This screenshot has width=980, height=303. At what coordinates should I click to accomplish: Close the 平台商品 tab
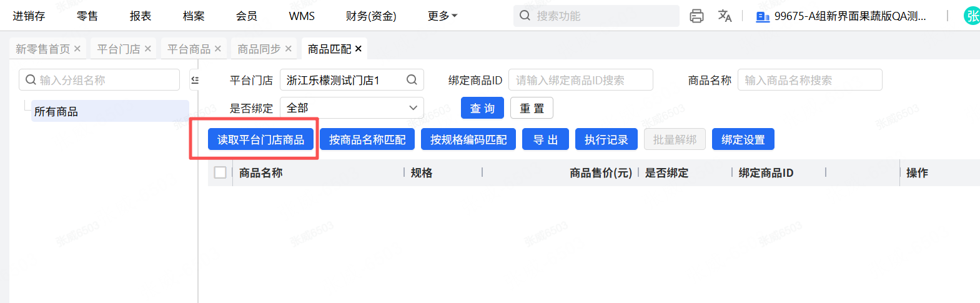click(218, 49)
